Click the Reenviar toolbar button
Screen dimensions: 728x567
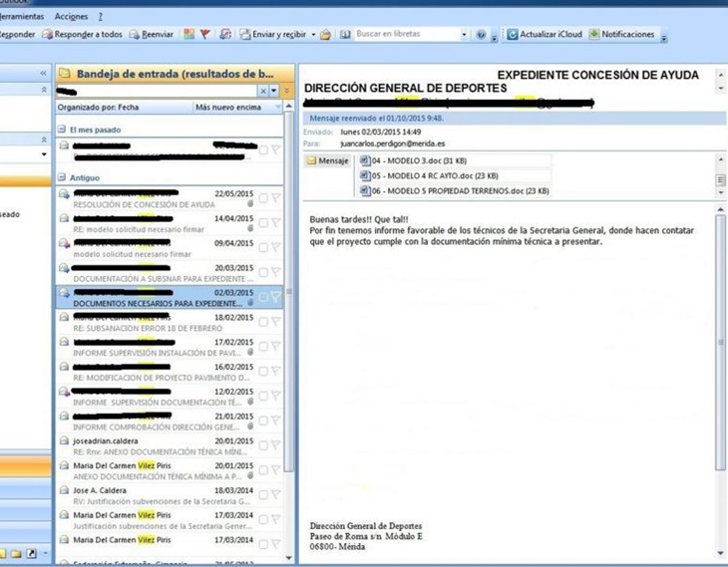click(x=152, y=34)
